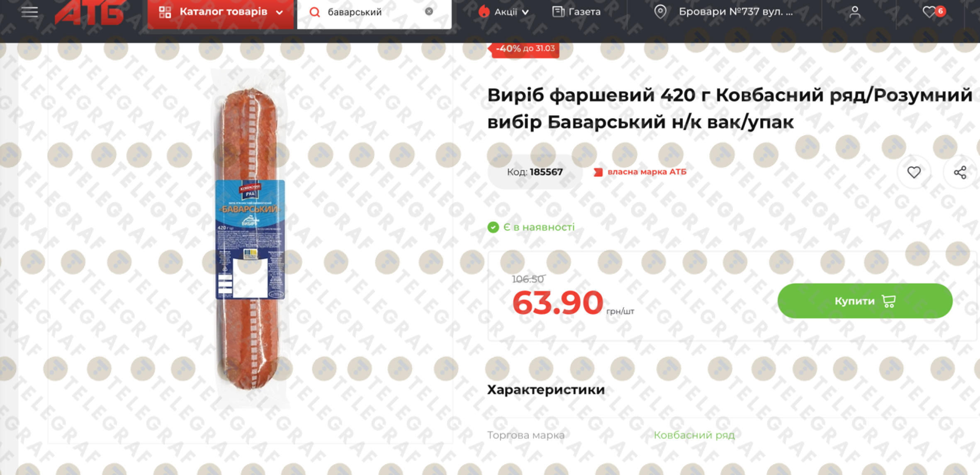The width and height of the screenshot is (980, 475).
Task: Open the Газета section
Action: click(576, 12)
